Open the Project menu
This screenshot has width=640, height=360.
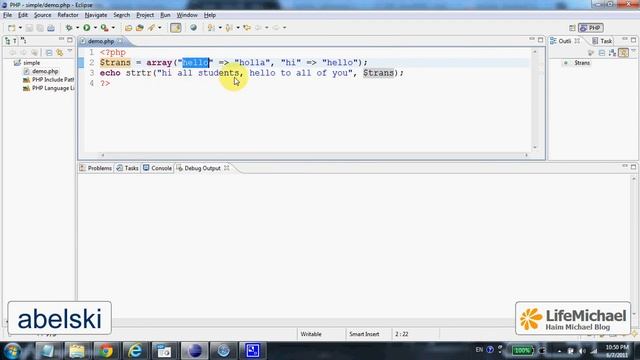click(x=145, y=15)
